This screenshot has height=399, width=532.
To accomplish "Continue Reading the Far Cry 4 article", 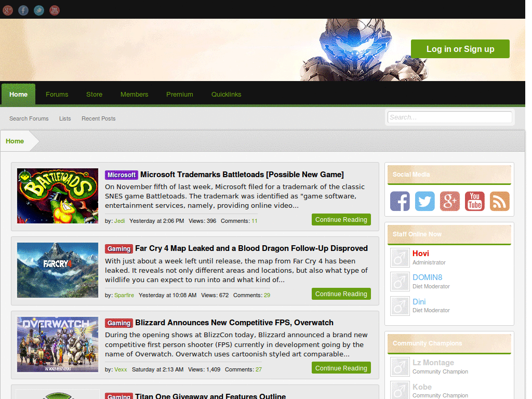I will tap(341, 294).
